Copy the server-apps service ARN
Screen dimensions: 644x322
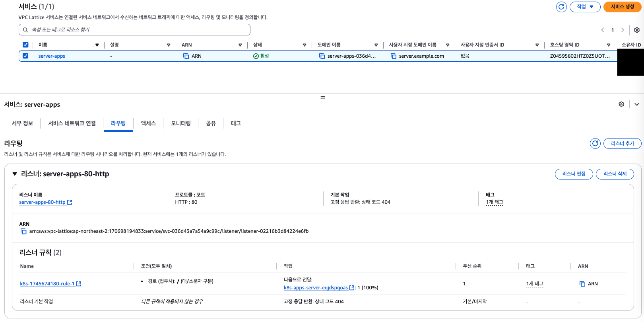[x=186, y=56]
